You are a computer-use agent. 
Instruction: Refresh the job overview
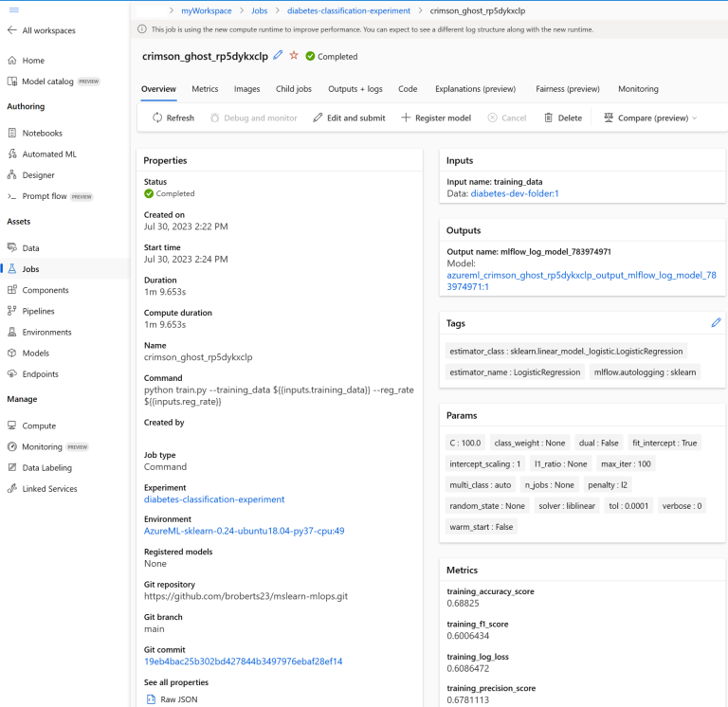(173, 118)
